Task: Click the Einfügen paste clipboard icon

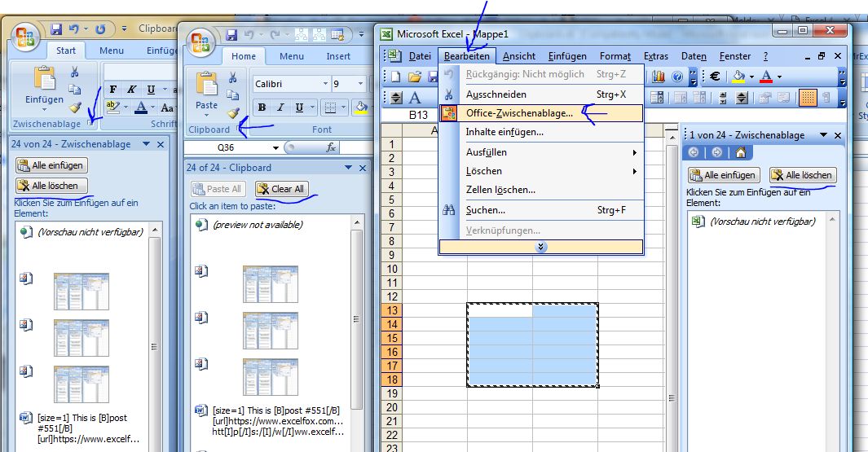Action: coord(44,78)
